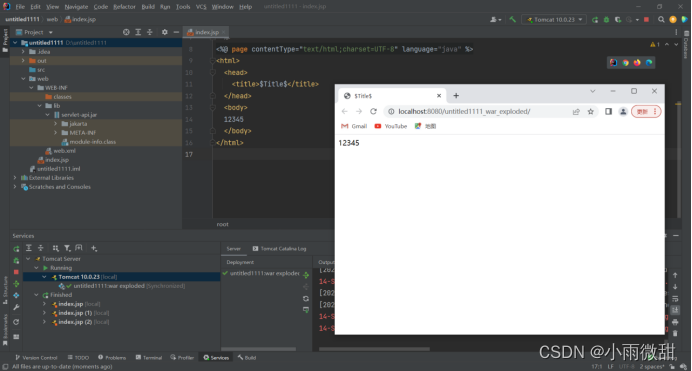Open Project panel options gear
The width and height of the screenshot is (692, 371).
(165, 32)
